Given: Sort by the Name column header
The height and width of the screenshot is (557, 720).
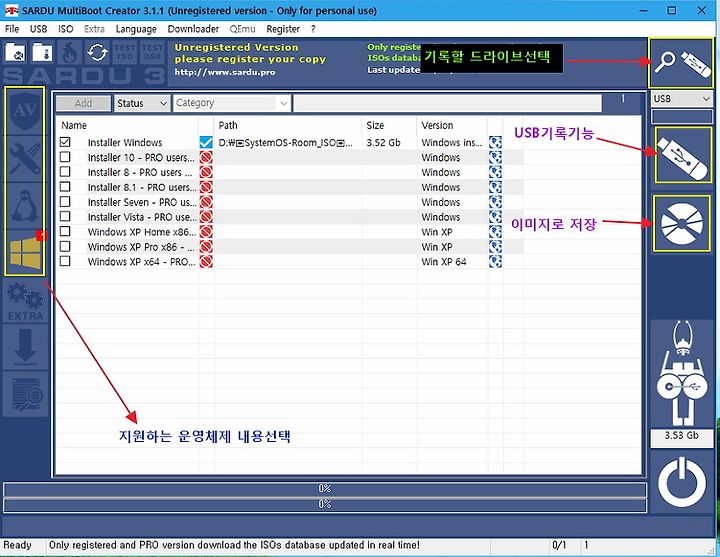Looking at the screenshot, I should [74, 125].
